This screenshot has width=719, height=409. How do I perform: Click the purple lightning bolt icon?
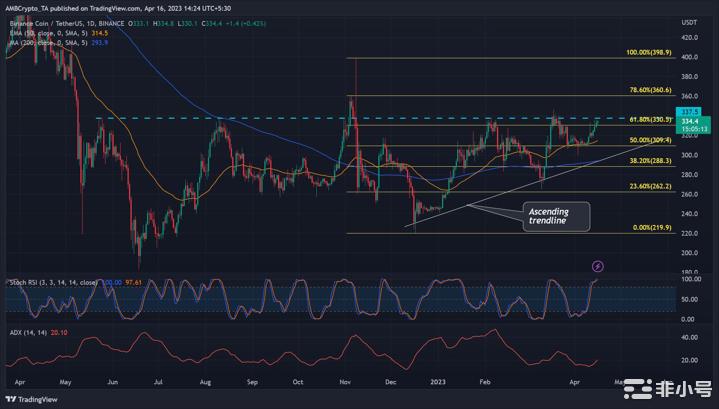tap(598, 266)
